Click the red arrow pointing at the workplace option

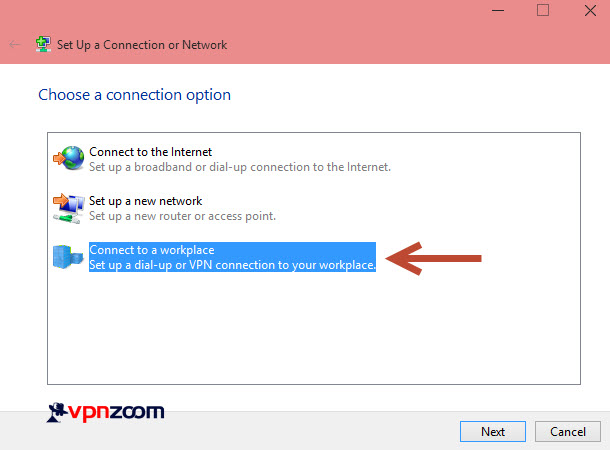click(x=433, y=258)
